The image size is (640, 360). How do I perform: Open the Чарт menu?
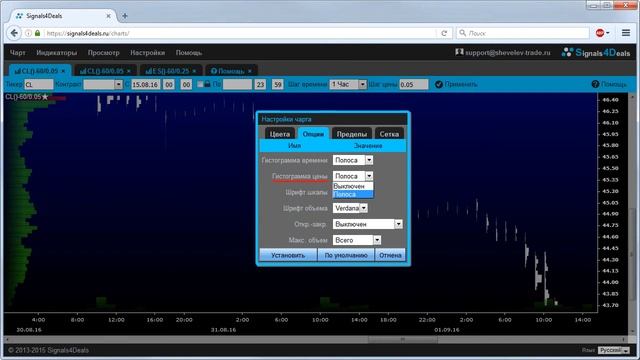pos(18,53)
